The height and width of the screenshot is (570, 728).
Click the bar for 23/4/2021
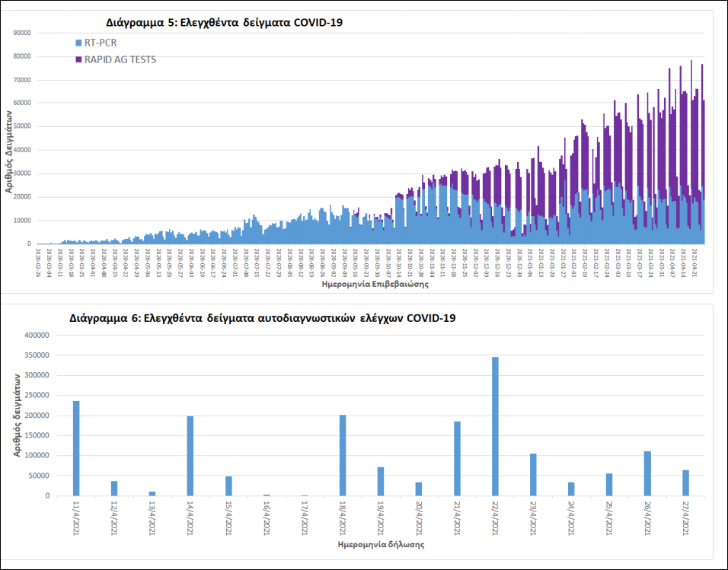click(x=533, y=474)
